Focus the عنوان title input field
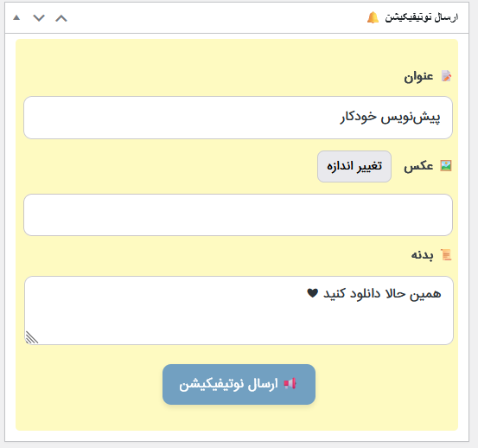 [238, 118]
